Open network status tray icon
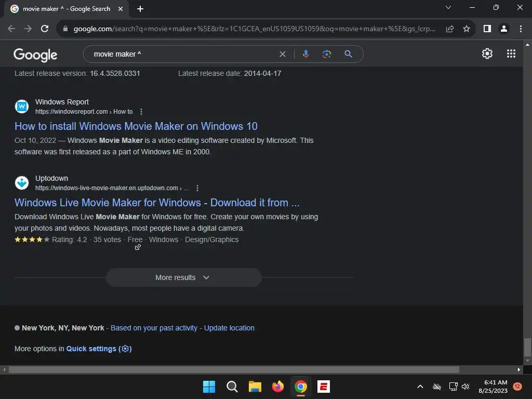This screenshot has height=399, width=532. (453, 387)
